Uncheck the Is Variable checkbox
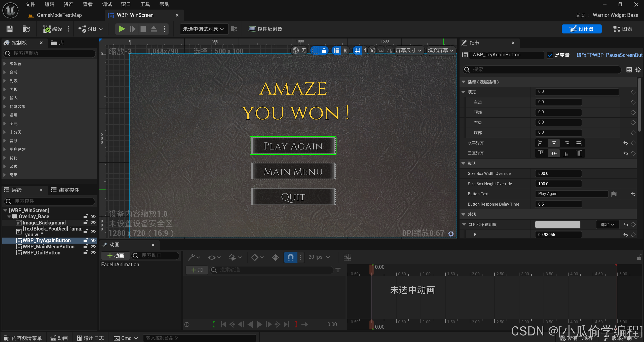Screen dimensions: 644x342 (550, 55)
